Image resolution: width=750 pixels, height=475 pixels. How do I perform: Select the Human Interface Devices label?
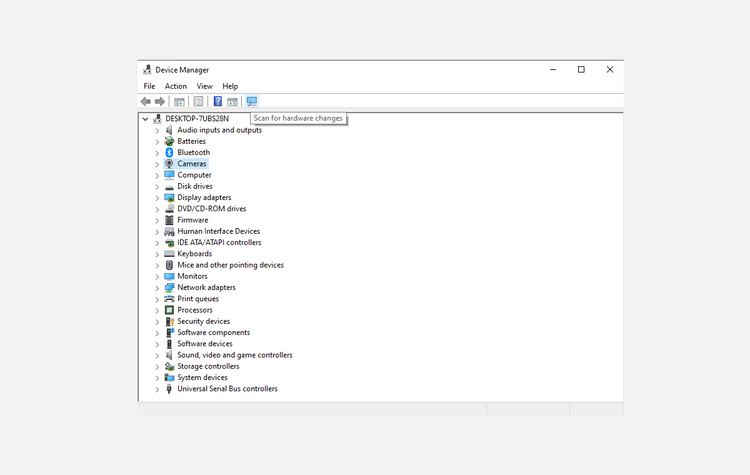click(x=219, y=231)
